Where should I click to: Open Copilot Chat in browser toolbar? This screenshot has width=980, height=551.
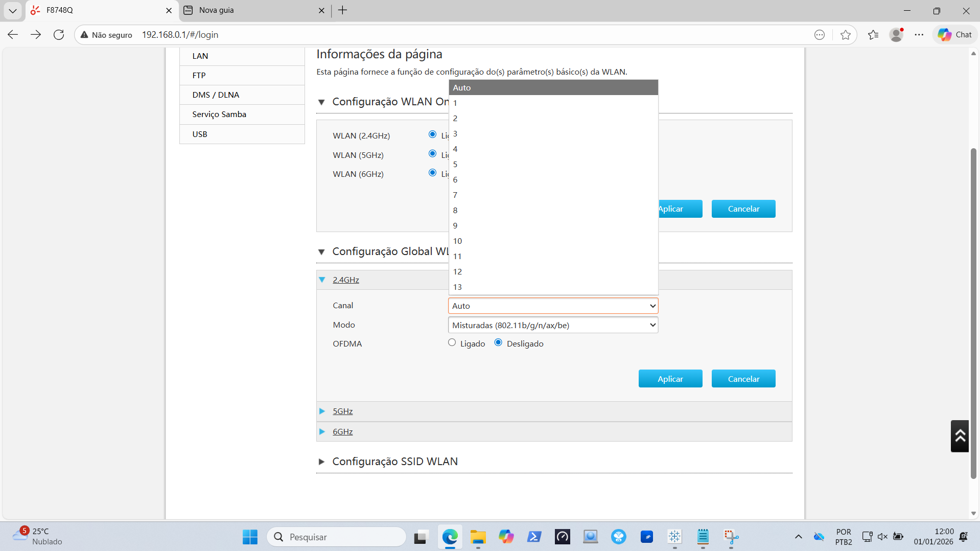point(955,35)
